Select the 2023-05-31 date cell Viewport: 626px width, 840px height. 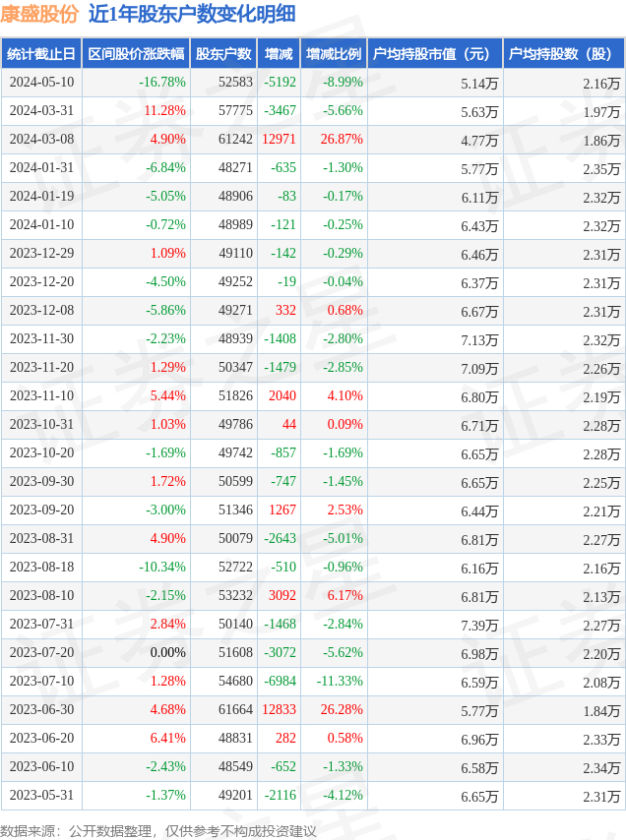pos(41,796)
